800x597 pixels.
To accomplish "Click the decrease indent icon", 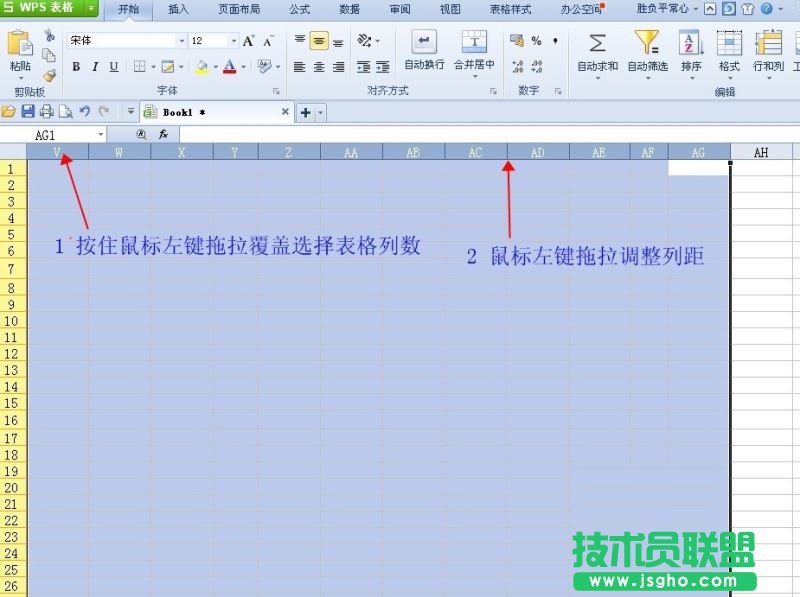I will tap(363, 67).
